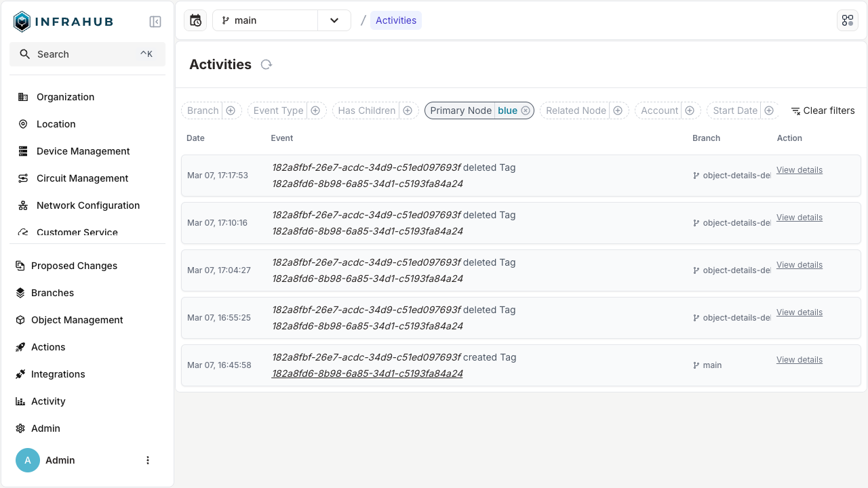This screenshot has width=868, height=488.
Task: View details of the created Tag event
Action: point(799,359)
